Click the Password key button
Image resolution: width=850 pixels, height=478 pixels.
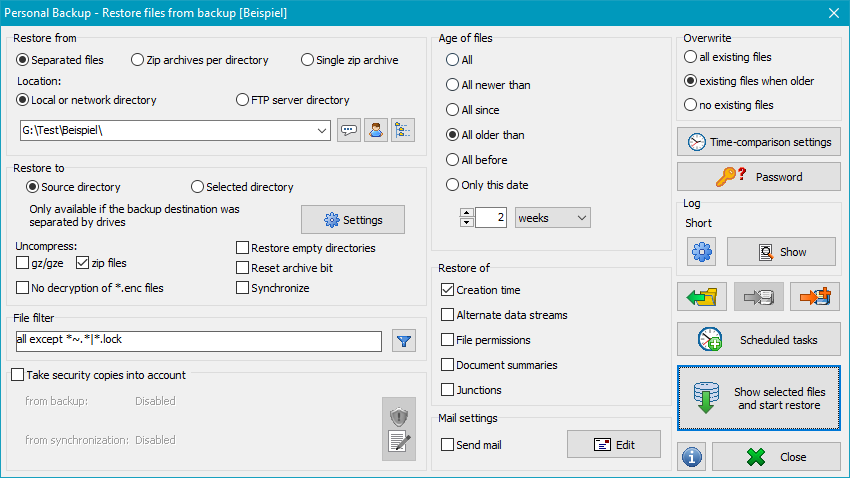[758, 177]
